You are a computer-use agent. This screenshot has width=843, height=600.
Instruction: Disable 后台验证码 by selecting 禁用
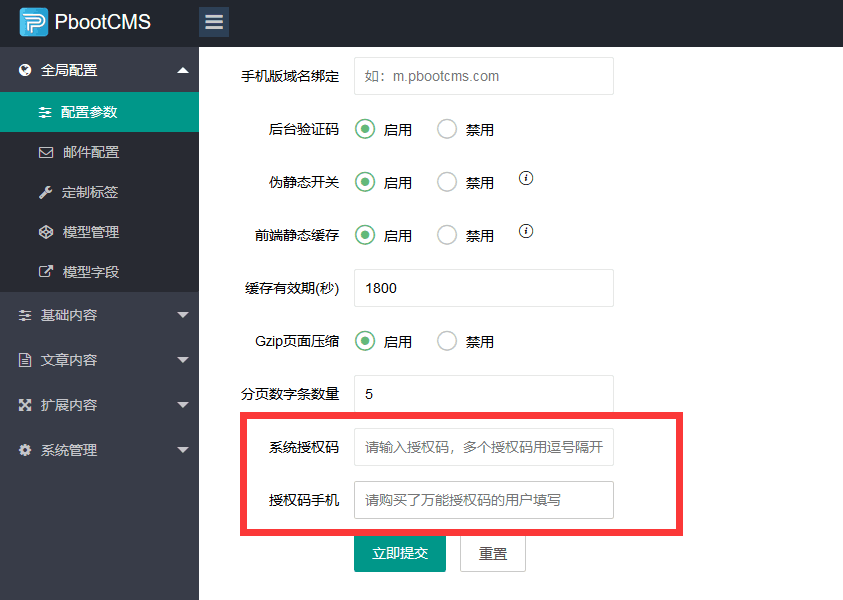click(x=446, y=128)
